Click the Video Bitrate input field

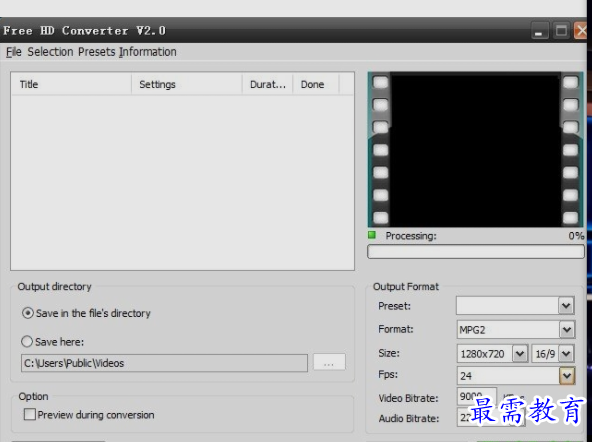pos(476,396)
